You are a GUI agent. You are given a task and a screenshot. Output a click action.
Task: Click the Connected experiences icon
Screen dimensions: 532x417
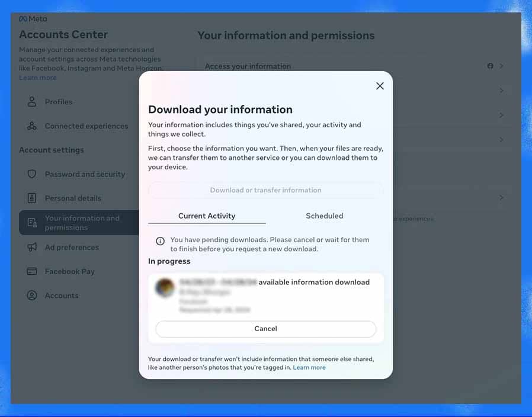pos(32,126)
